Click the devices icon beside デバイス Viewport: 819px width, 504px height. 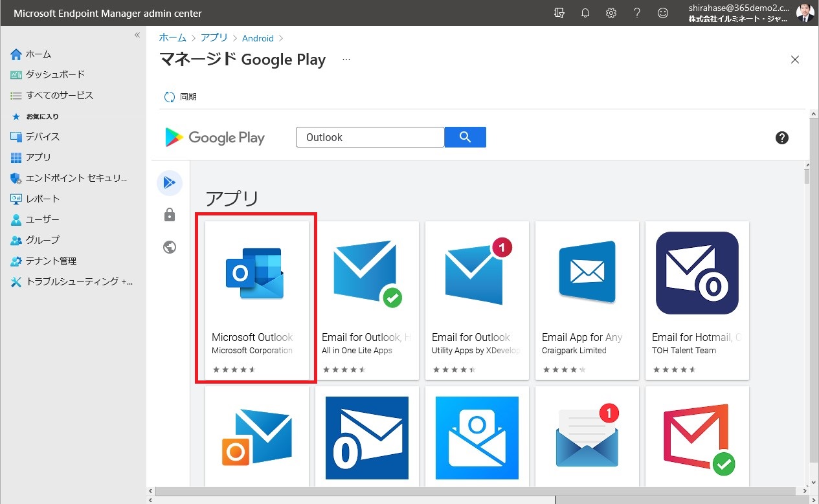16,137
